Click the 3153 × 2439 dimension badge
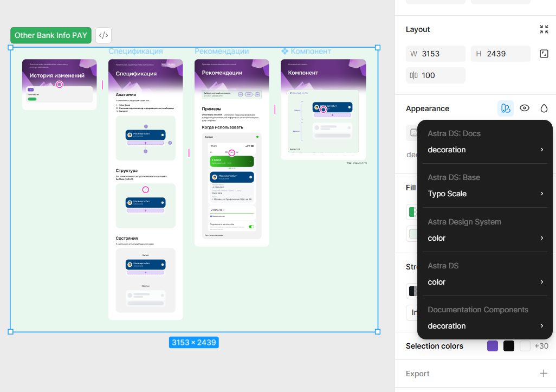 [194, 342]
